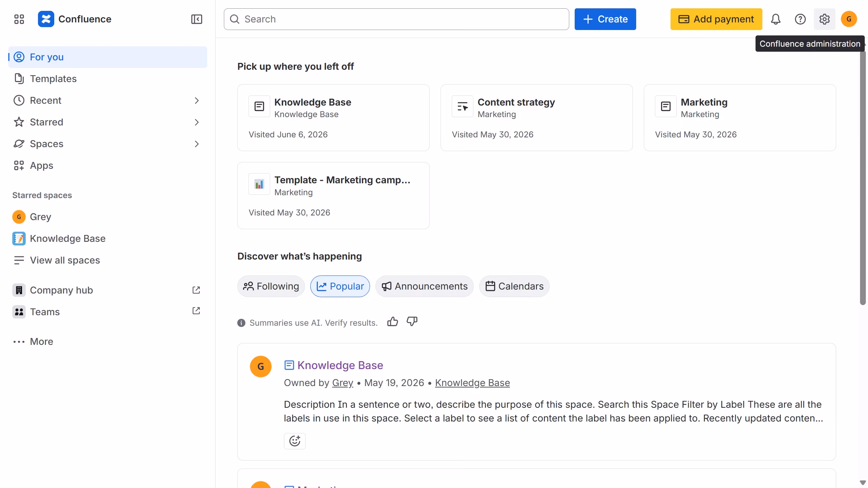Open the Template - Marketing camp... card
This screenshot has height=488, width=868.
[333, 196]
